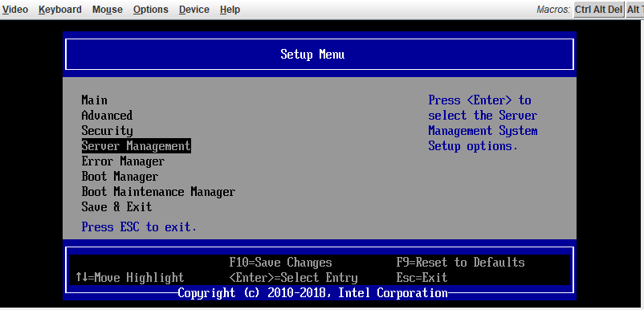Click the Setup Menu title bar
Image resolution: width=644 pixels, height=310 pixels.
320,54
